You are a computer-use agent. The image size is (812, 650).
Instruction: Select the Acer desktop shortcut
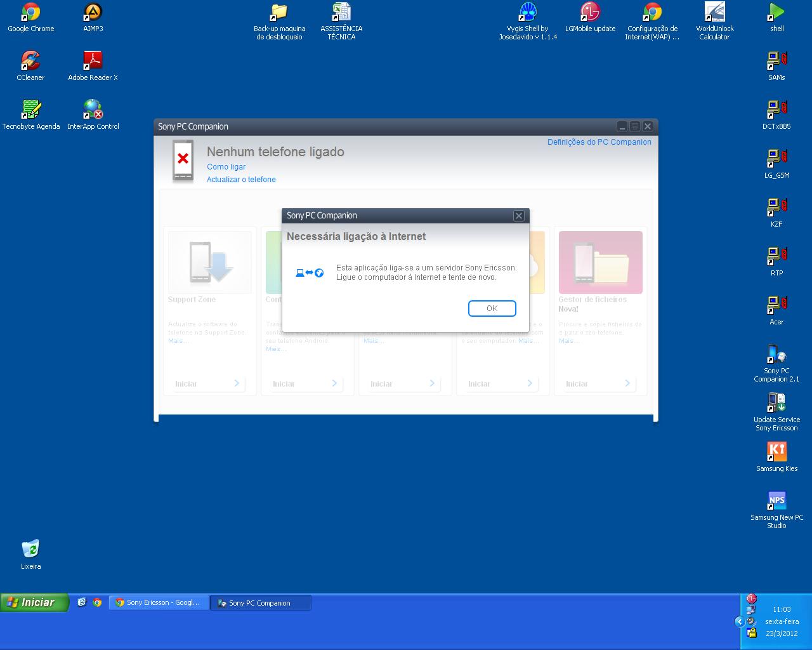(x=776, y=310)
